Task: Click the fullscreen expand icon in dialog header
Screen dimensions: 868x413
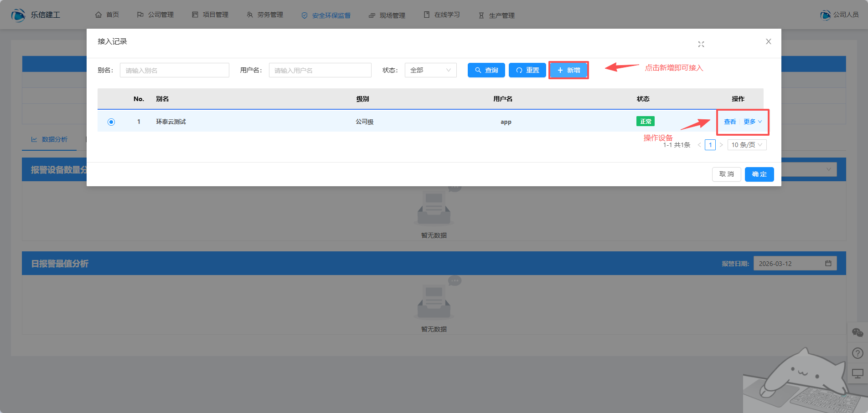Action: tap(701, 44)
